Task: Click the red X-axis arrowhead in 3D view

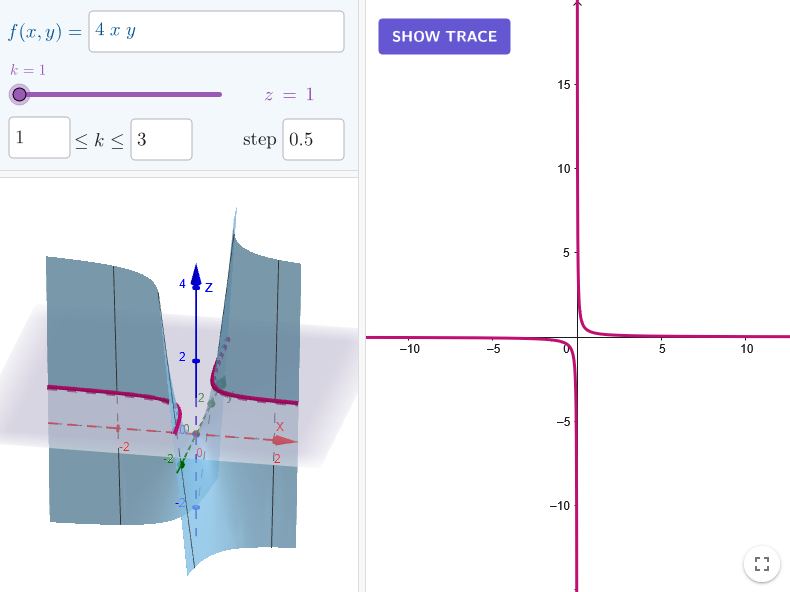Action: [x=286, y=439]
